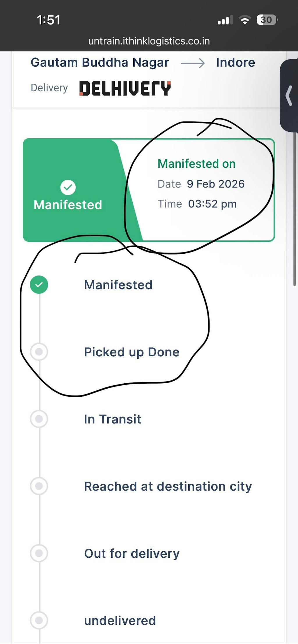Select the Out for delivery step circle
Screen dimensions: 298x644
click(39, 553)
